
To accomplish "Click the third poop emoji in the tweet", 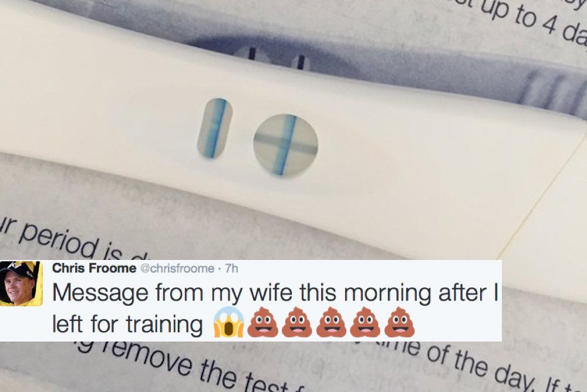I will point(331,322).
